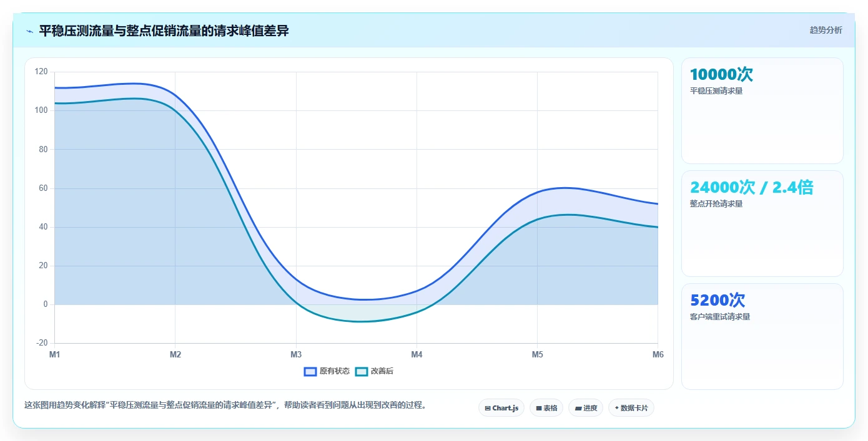Click the -20 y-axis tick label
This screenshot has height=441, width=868.
(42, 343)
